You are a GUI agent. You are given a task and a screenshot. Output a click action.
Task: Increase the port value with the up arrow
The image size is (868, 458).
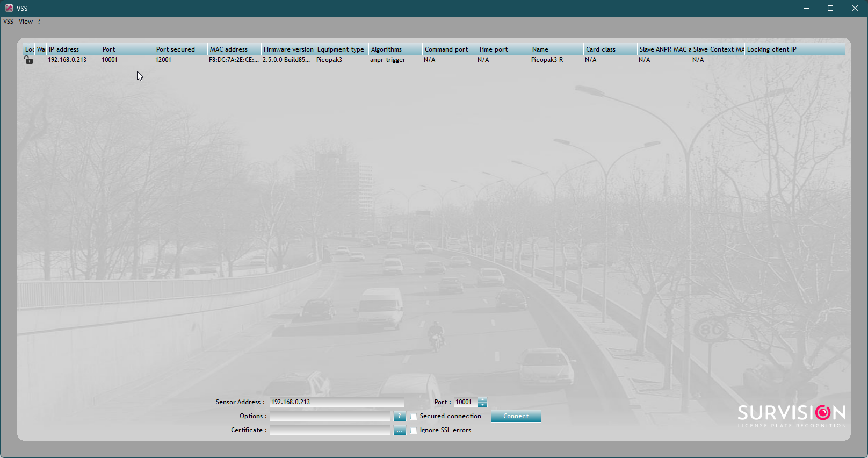482,400
